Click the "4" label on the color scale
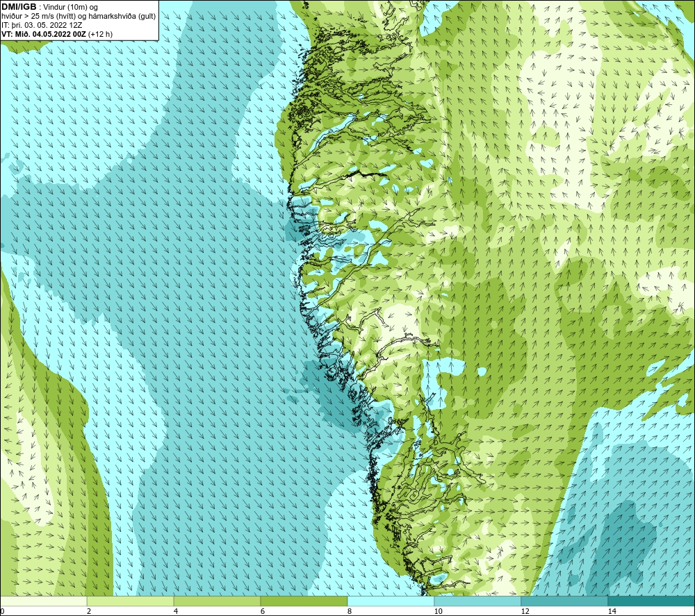Screen dimensions: 695x616 [176, 612]
